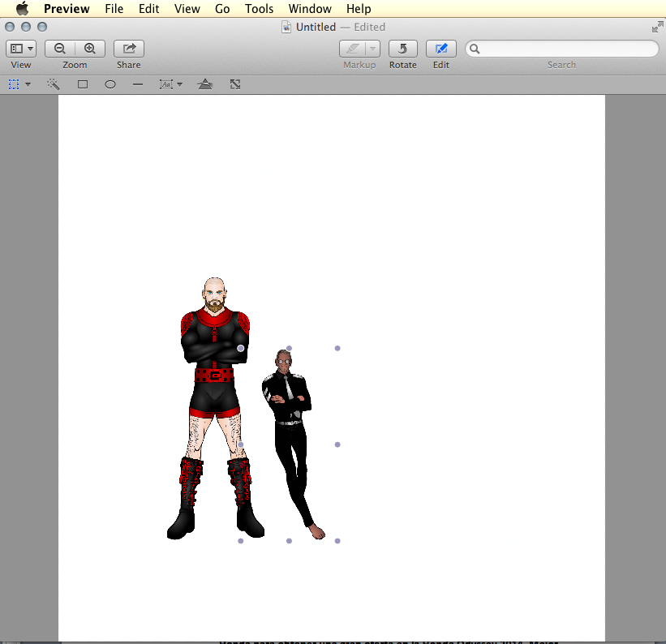Screen dimensions: 666x644
Task: Enter full screen using the arrows icon
Action: pyautogui.click(x=657, y=27)
